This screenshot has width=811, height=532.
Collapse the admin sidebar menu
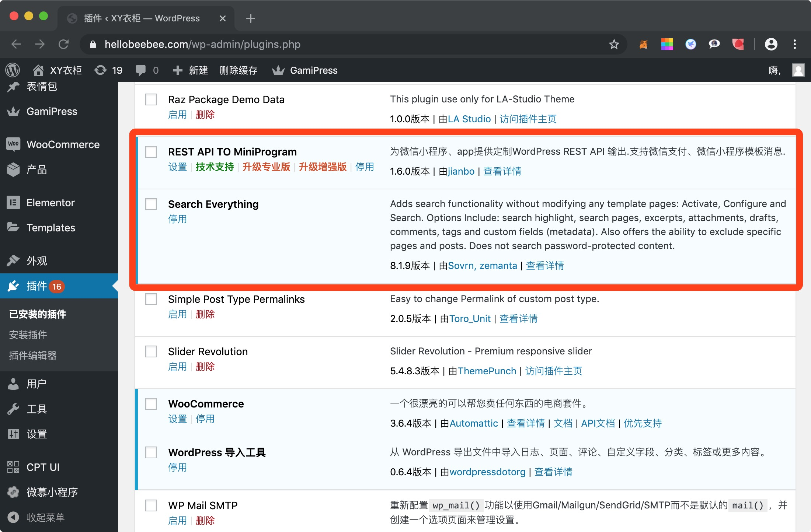tap(45, 517)
